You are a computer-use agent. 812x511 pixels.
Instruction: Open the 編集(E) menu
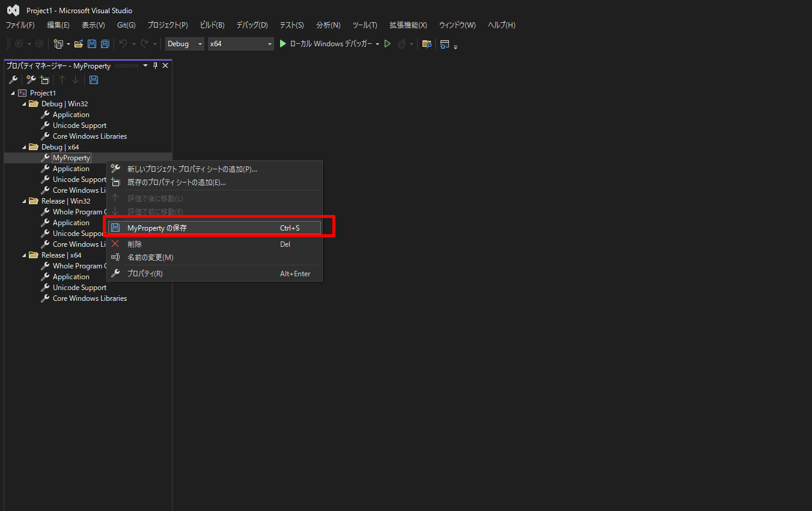pos(58,25)
